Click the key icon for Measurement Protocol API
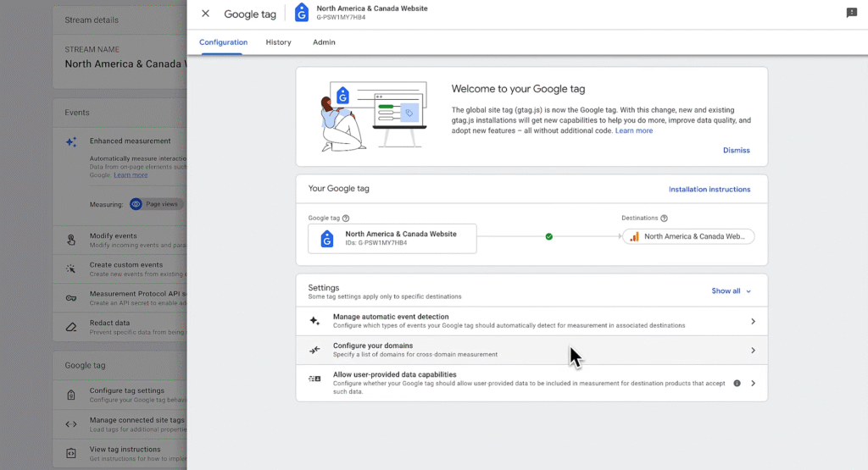Viewport: 868px width, 470px height. point(71,298)
